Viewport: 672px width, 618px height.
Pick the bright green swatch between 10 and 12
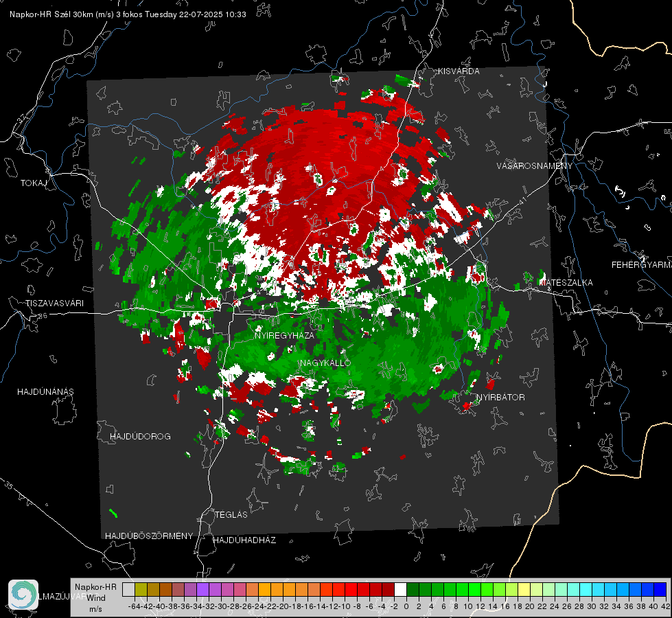click(474, 589)
